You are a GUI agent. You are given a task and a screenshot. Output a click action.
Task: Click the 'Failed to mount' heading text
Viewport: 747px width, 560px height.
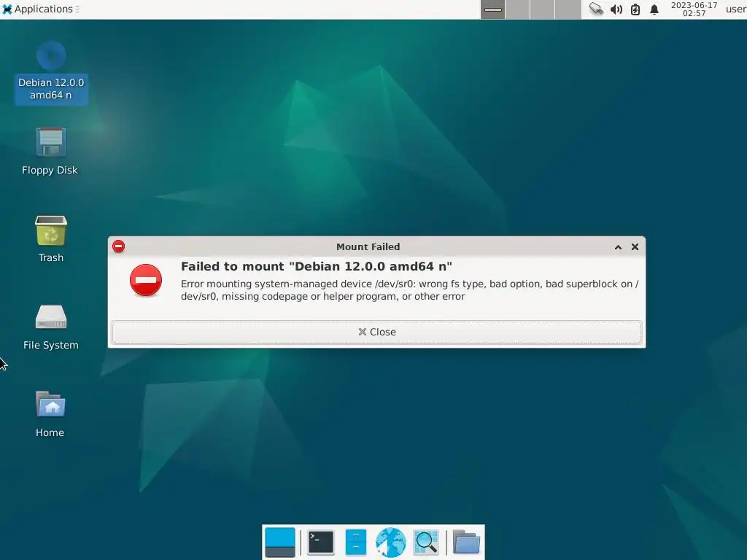click(317, 266)
